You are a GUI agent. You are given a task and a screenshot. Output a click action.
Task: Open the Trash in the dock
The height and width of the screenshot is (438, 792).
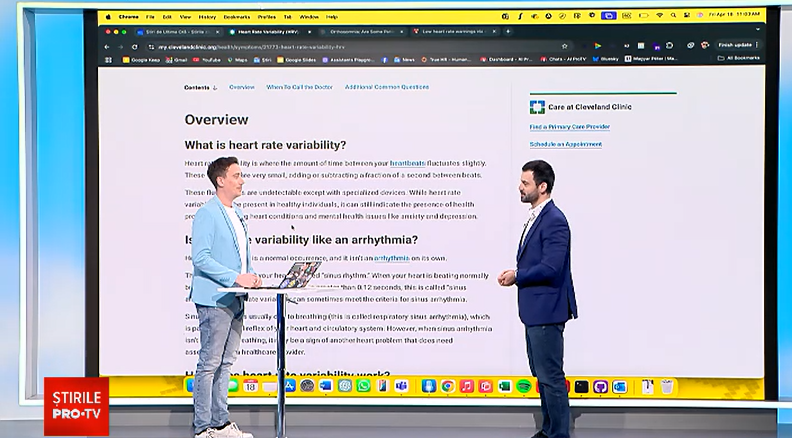[x=667, y=386]
